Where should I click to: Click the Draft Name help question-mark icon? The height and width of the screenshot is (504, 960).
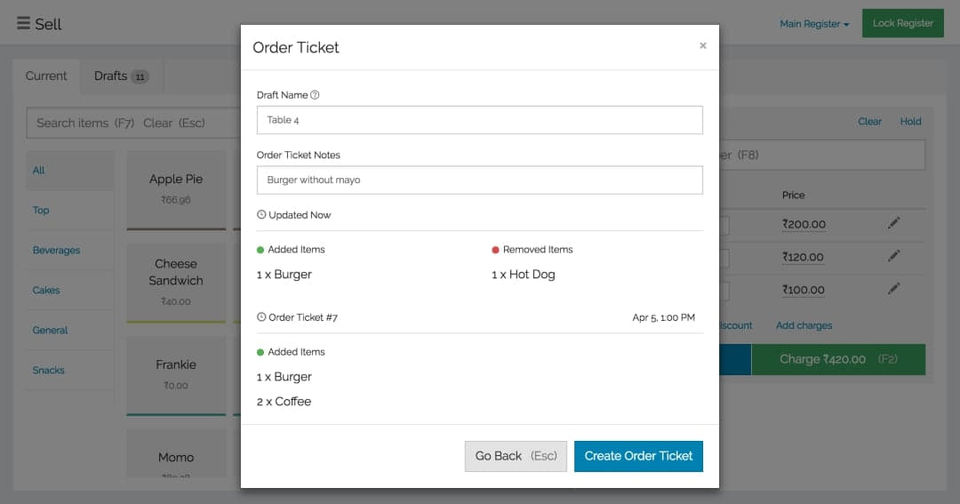pyautogui.click(x=315, y=95)
